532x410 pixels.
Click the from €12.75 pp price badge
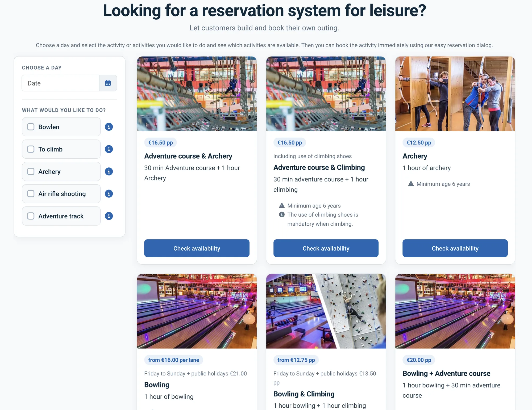click(296, 360)
